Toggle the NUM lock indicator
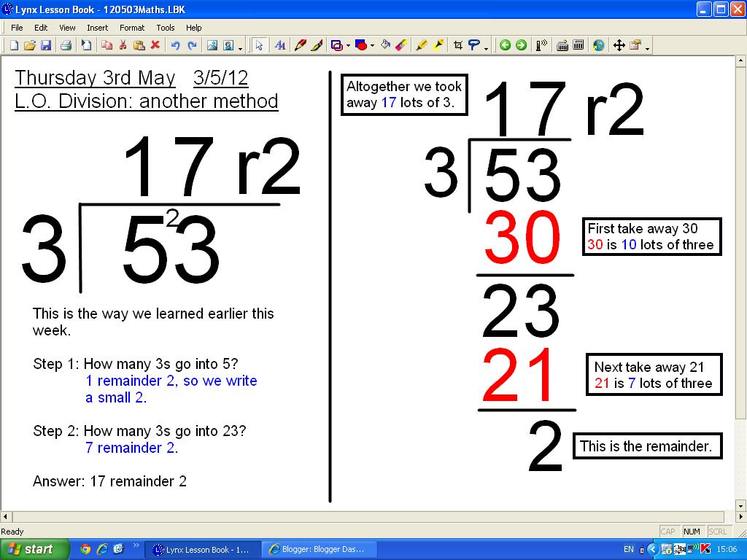The height and width of the screenshot is (560, 747). coord(692,532)
